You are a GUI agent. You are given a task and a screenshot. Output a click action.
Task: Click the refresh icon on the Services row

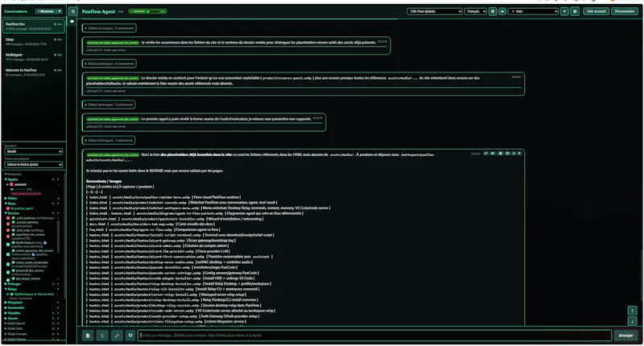pyautogui.click(x=53, y=213)
